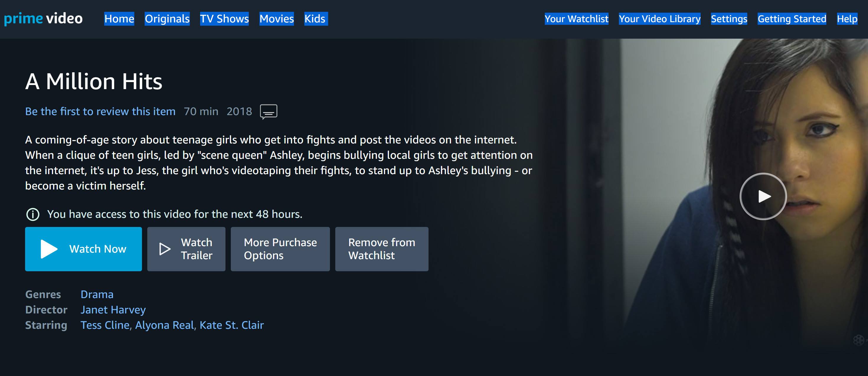Click 'Be the first to review this item'
The height and width of the screenshot is (376, 868).
click(x=100, y=112)
